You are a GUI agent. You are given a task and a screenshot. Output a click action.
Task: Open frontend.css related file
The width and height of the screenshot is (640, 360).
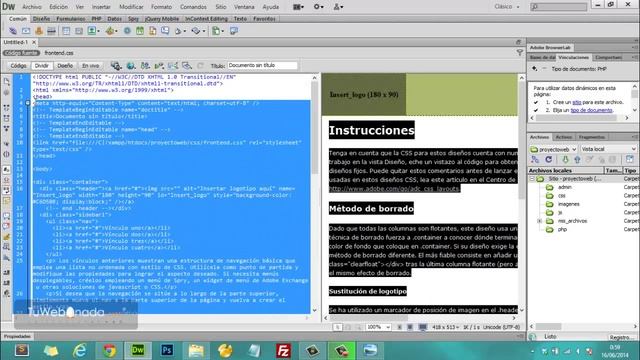click(59, 53)
